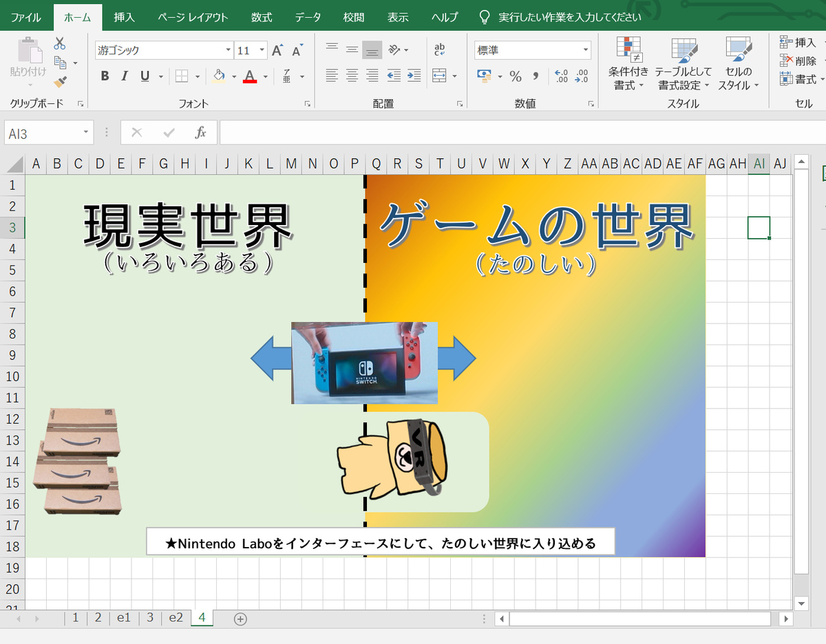
Task: Open the font size dropdown
Action: click(262, 50)
